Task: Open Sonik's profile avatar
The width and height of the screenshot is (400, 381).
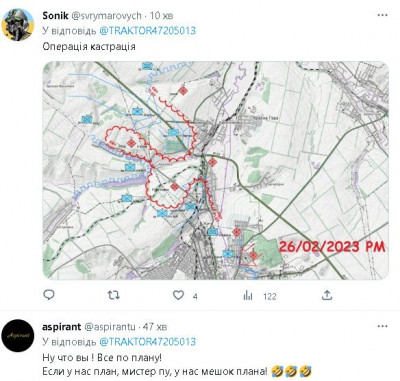Action: [18, 24]
